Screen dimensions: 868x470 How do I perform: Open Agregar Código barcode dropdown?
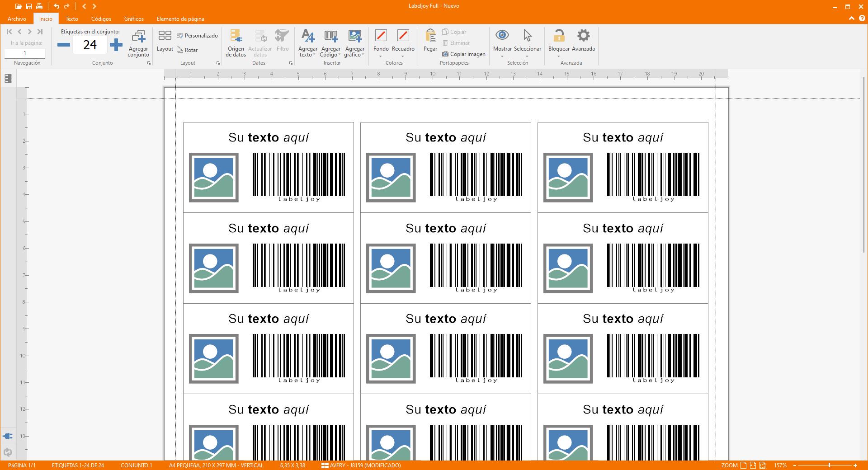pos(331,43)
